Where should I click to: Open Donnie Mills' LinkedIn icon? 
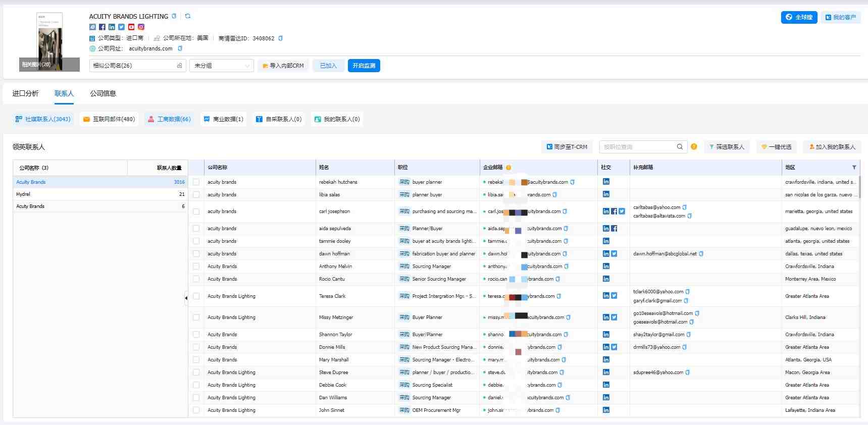[x=606, y=347]
